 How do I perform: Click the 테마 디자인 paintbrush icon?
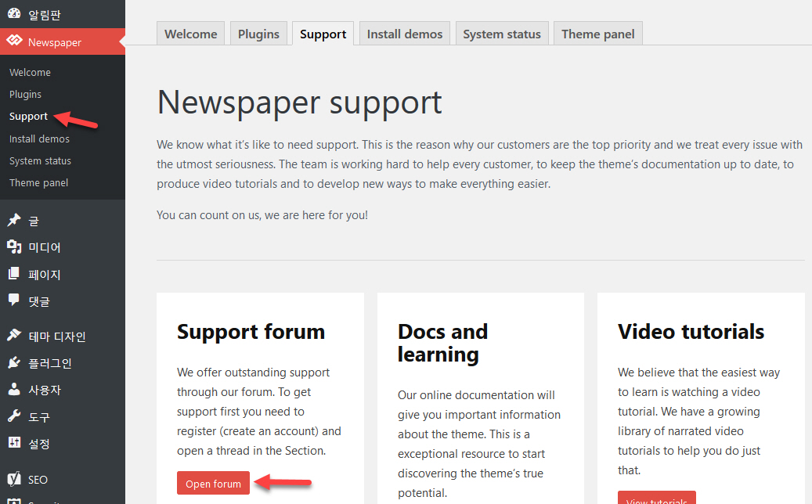[14, 335]
